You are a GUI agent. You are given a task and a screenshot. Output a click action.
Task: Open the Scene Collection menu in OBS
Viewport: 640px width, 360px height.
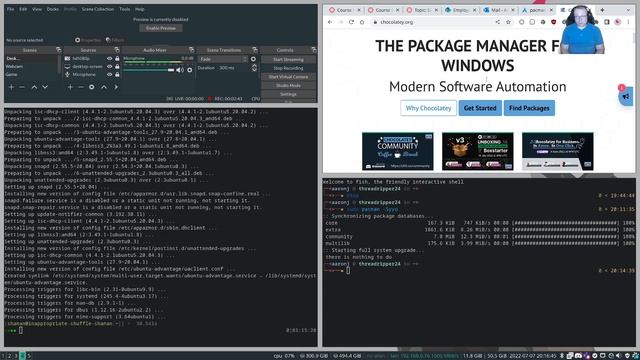98,9
